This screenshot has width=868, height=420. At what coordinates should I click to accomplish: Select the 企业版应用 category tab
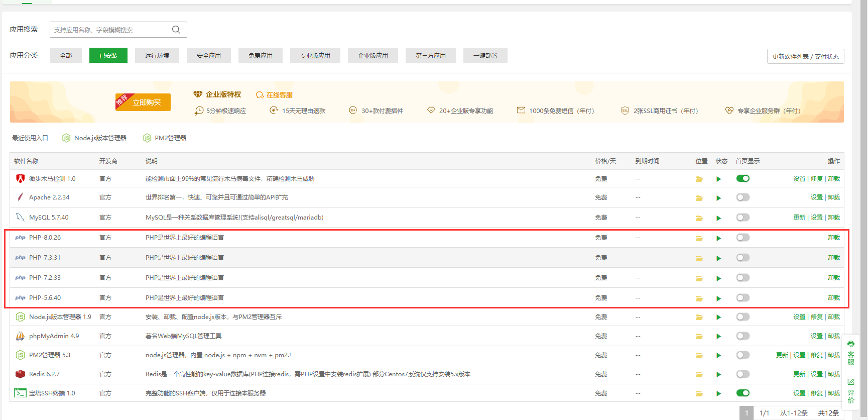point(373,55)
